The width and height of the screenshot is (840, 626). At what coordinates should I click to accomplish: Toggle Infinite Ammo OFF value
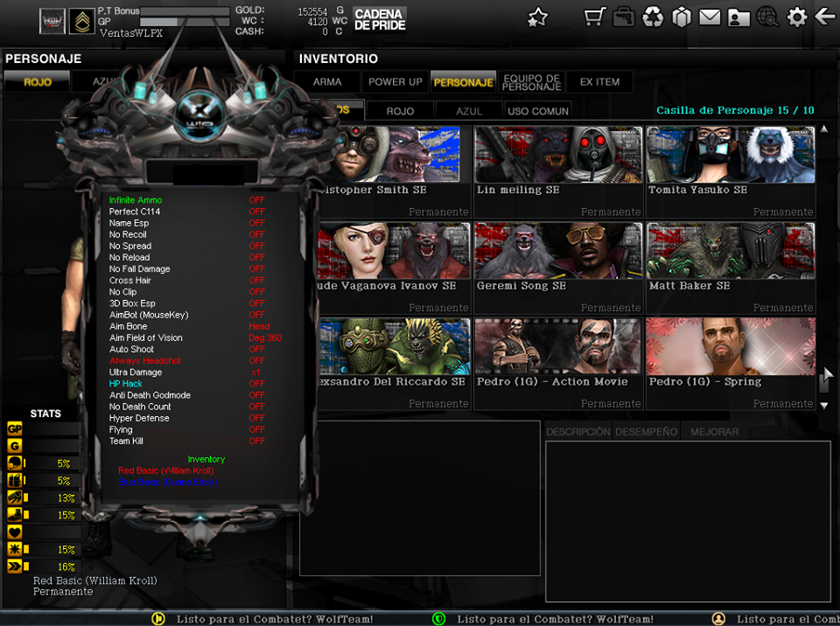coord(256,200)
